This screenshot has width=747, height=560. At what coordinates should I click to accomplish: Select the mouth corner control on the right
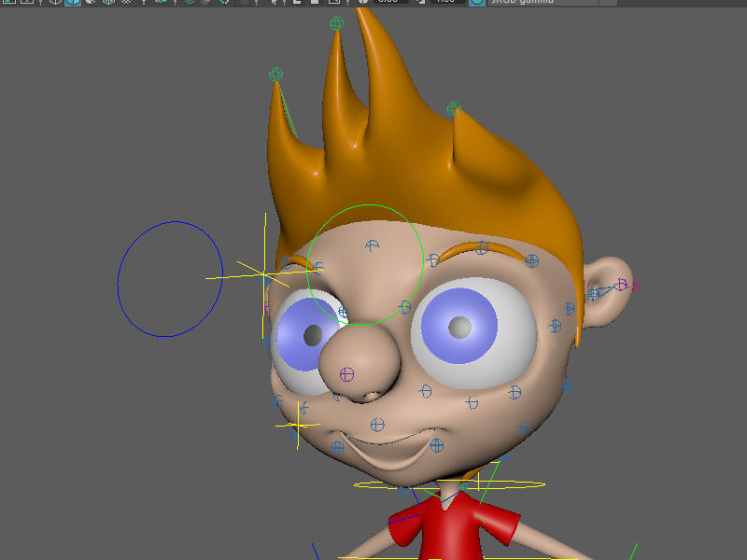tap(437, 445)
